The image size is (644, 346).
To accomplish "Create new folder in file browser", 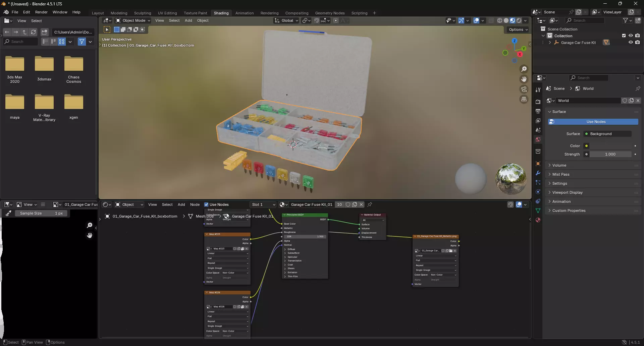I will [44, 32].
